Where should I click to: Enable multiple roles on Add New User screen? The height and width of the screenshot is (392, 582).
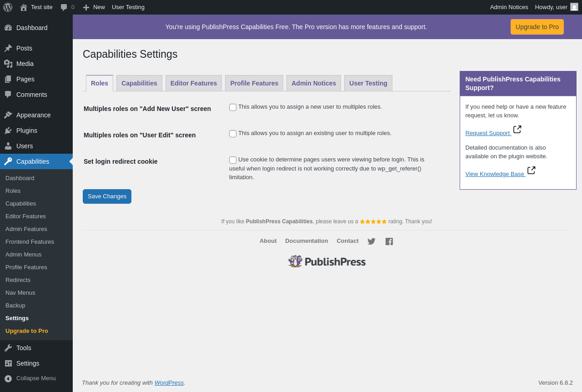click(233, 107)
